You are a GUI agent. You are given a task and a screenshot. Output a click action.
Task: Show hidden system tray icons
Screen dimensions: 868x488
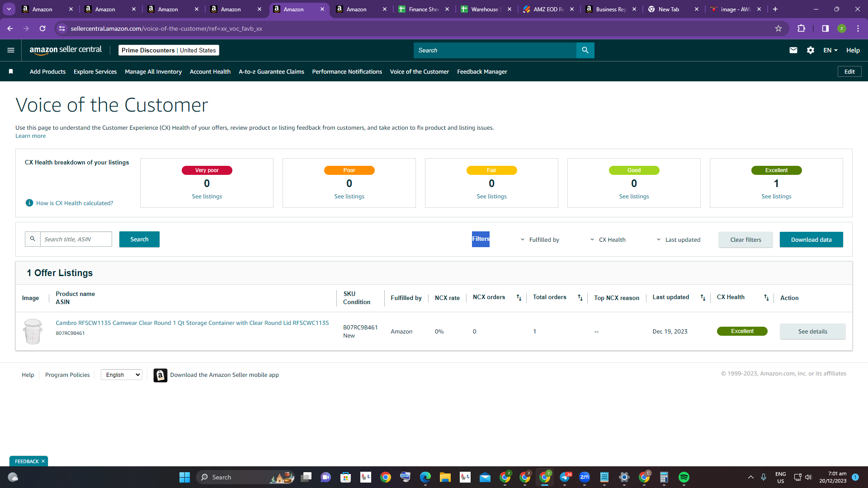coord(751,477)
